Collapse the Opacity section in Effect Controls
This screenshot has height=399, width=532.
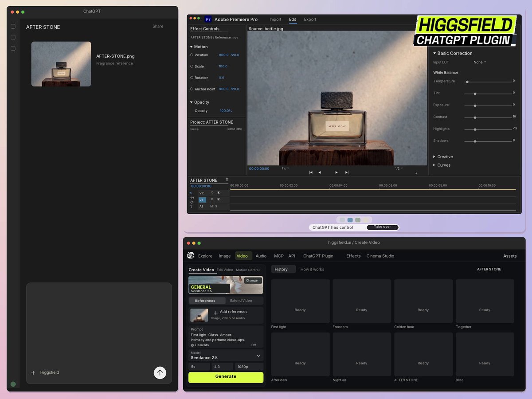point(192,102)
